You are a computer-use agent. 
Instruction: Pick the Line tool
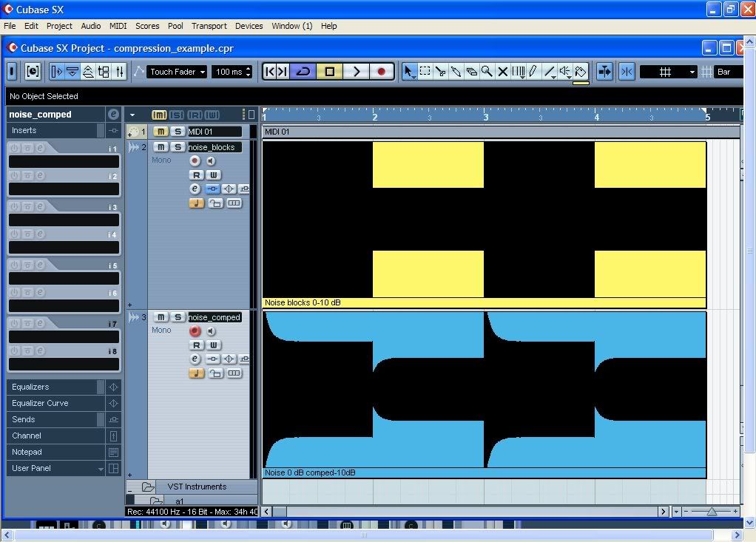pos(549,72)
